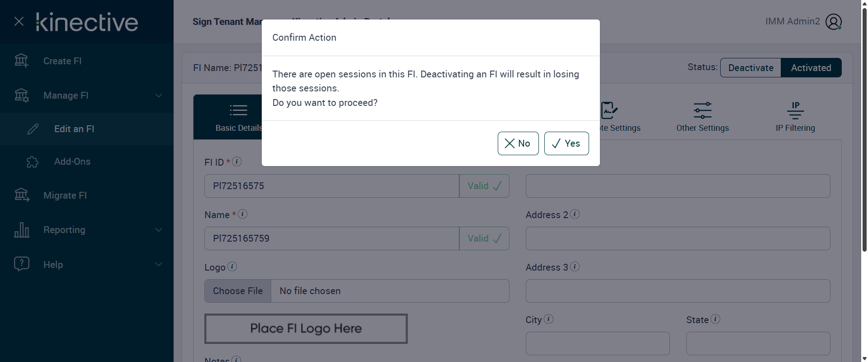Open the Other Settings tab
Viewport: 868px width, 362px height.
pyautogui.click(x=702, y=117)
